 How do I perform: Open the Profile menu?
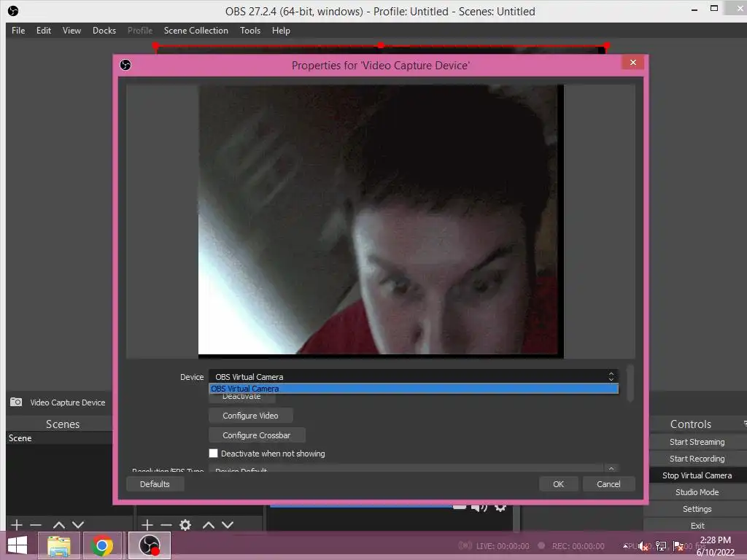click(140, 31)
